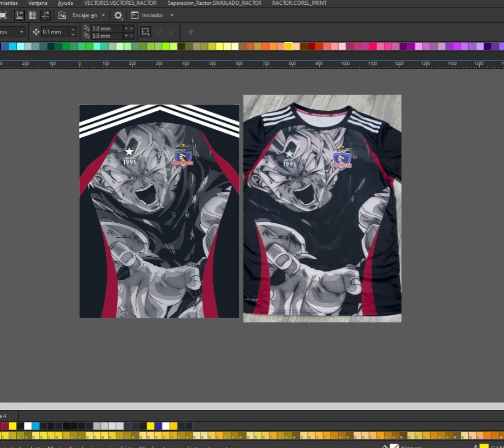
Task: Pick the cyan swatch in document palette
Action: click(36, 426)
